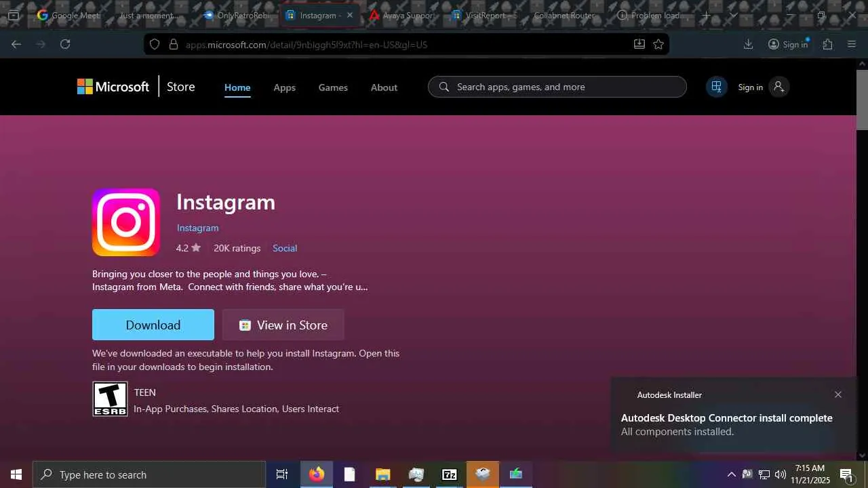Click the Autodesk install complete notification
The width and height of the screenshot is (868, 488).
click(x=734, y=415)
